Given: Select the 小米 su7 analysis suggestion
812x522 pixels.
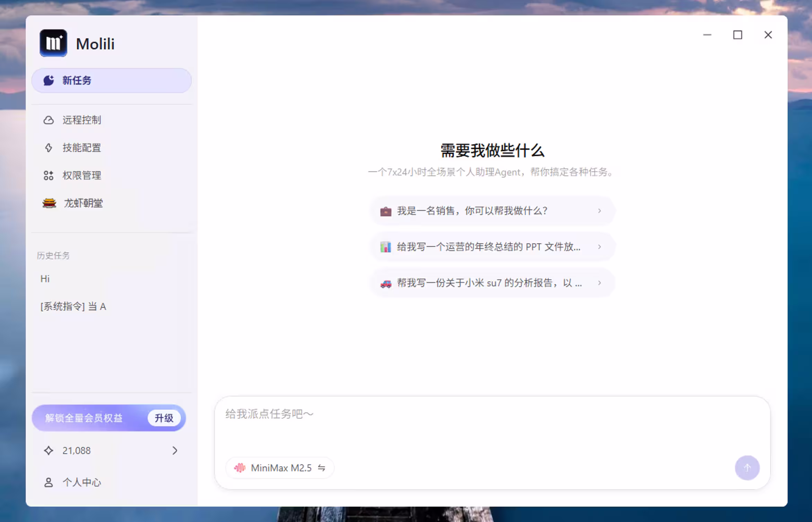Looking at the screenshot, I should pos(488,283).
